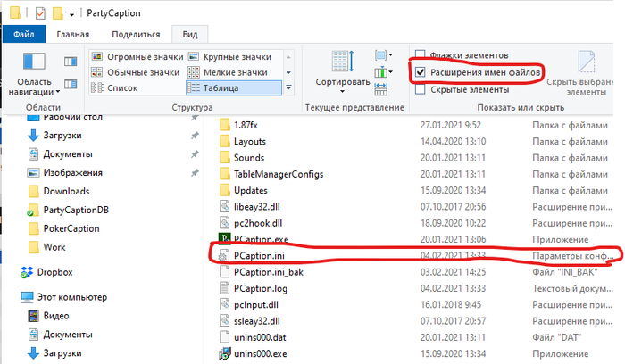Click date 04.02.2021 13:33 of PCaption.log
Screen dimensions: 625x364
point(453,288)
